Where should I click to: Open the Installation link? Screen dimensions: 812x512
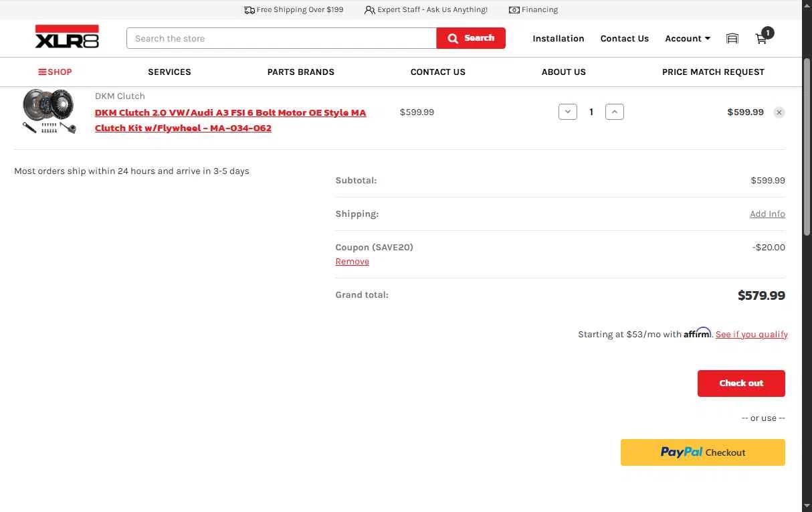pos(559,38)
